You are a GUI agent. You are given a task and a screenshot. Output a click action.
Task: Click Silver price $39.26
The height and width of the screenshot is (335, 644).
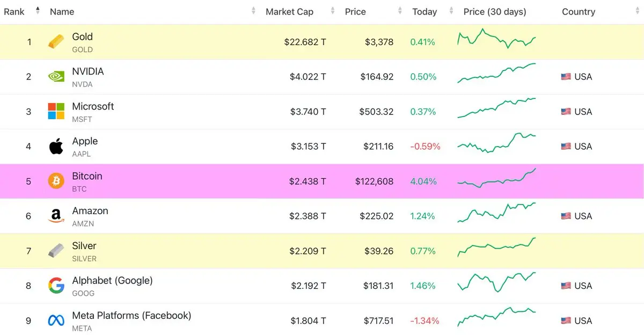[x=378, y=251]
